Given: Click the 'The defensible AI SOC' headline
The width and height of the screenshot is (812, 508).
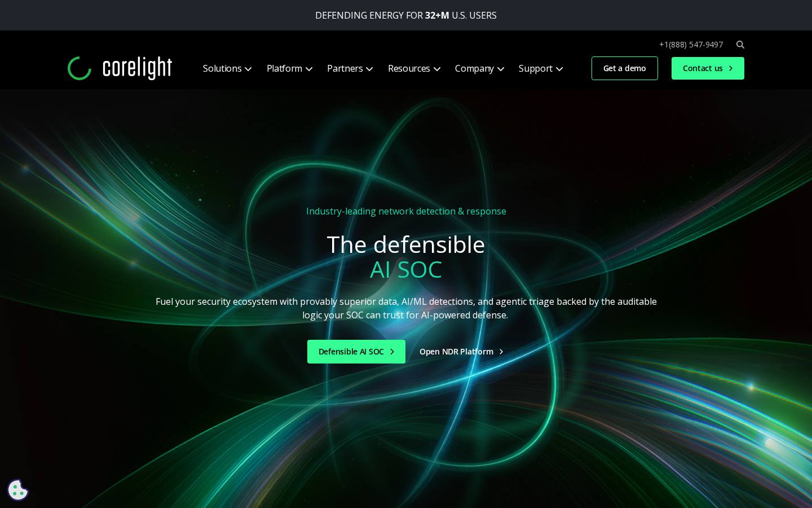Looking at the screenshot, I should point(406,257).
